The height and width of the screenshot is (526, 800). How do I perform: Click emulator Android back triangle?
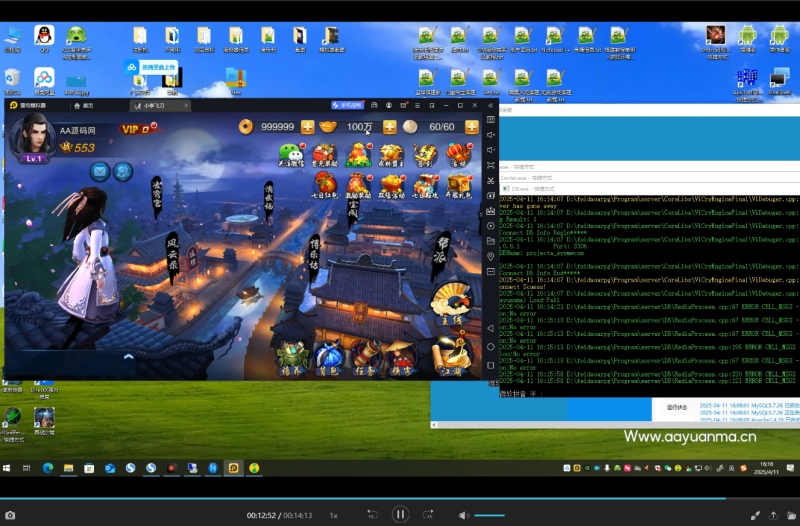point(490,328)
